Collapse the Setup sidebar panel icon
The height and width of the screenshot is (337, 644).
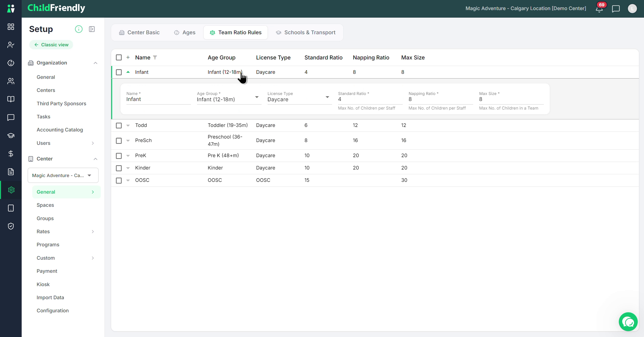pos(92,29)
